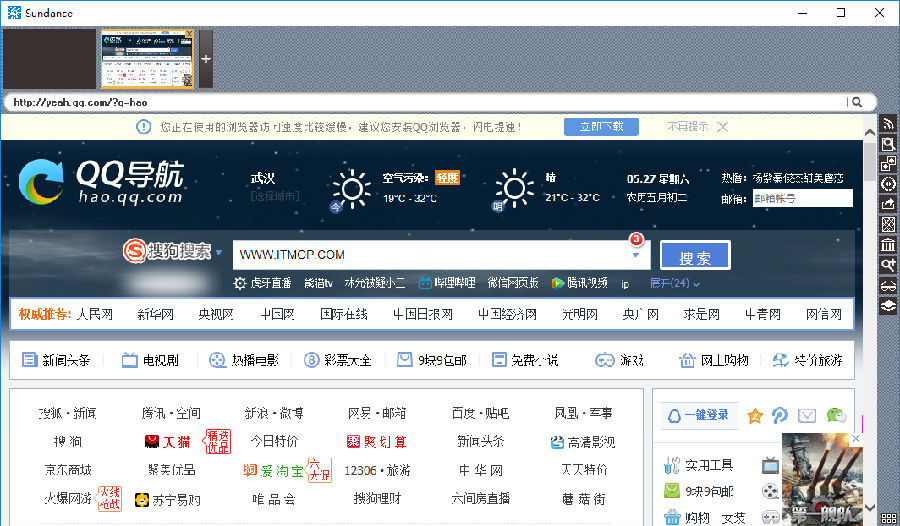The height and width of the screenshot is (526, 900).
Task: Click the blue 搜索 button
Action: coord(695,255)
